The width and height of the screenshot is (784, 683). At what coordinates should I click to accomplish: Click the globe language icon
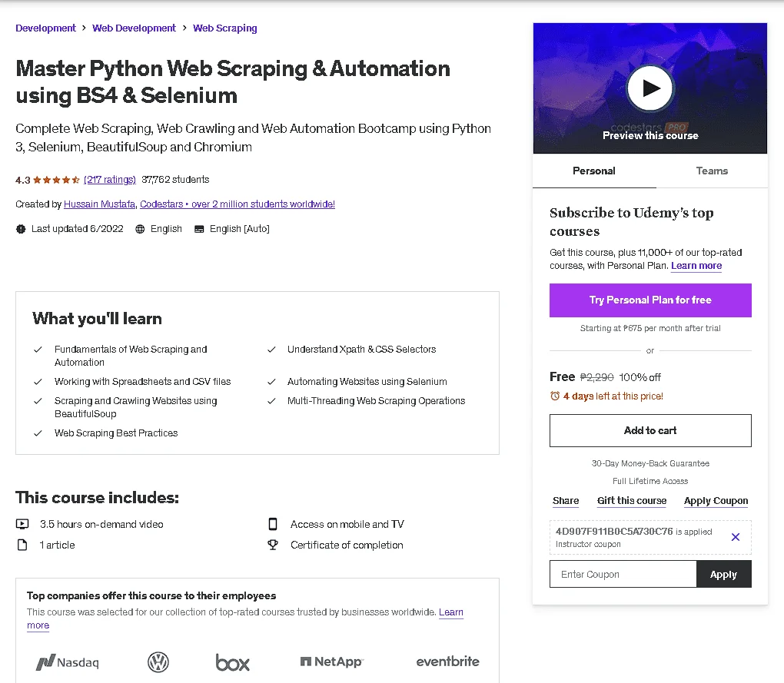(x=140, y=229)
